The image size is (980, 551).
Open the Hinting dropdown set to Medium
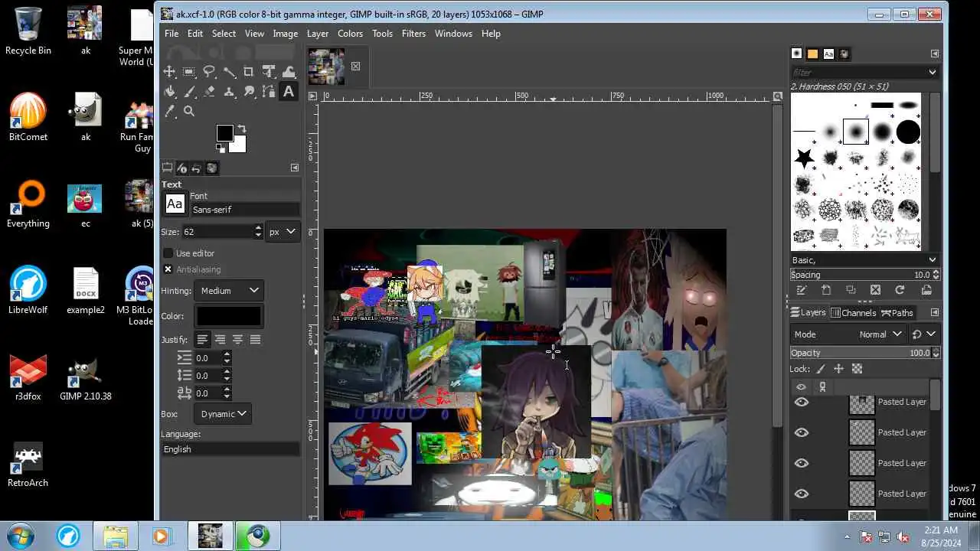[230, 291]
